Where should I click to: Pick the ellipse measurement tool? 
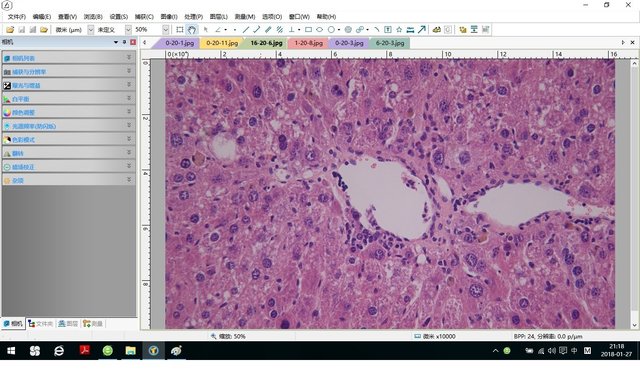click(x=320, y=29)
